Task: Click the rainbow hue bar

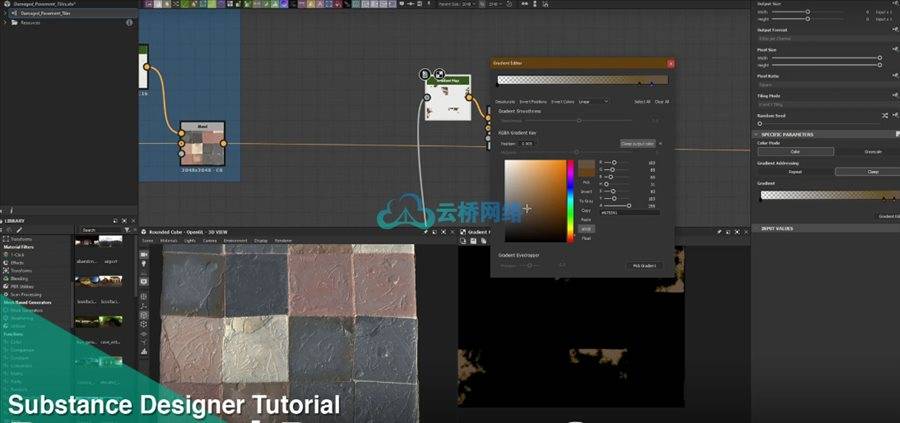Action: pyautogui.click(x=571, y=201)
